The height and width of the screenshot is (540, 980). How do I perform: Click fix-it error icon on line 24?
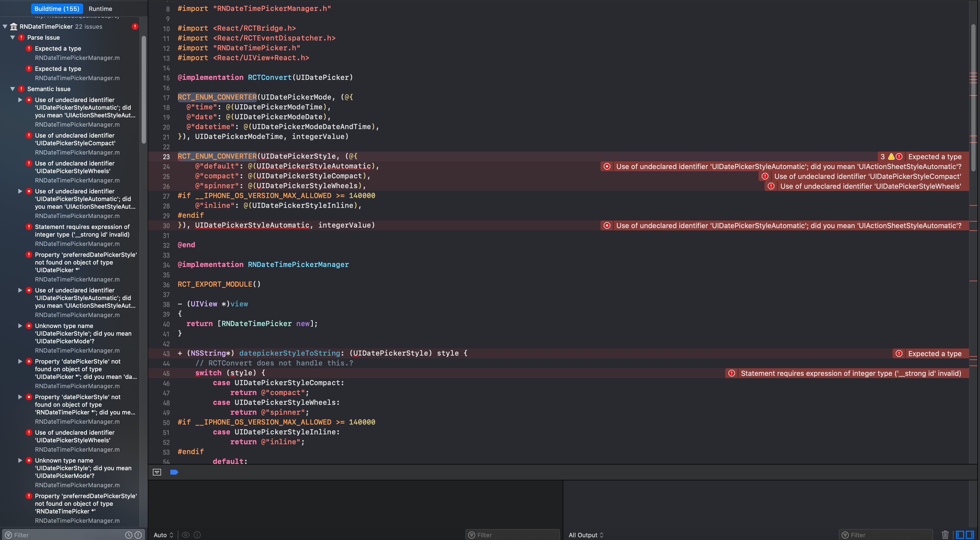pyautogui.click(x=607, y=167)
